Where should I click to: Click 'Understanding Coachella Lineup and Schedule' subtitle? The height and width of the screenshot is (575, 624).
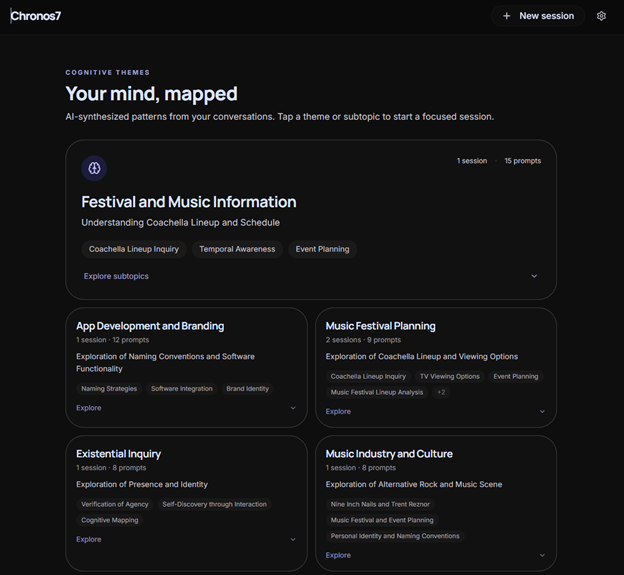click(181, 222)
